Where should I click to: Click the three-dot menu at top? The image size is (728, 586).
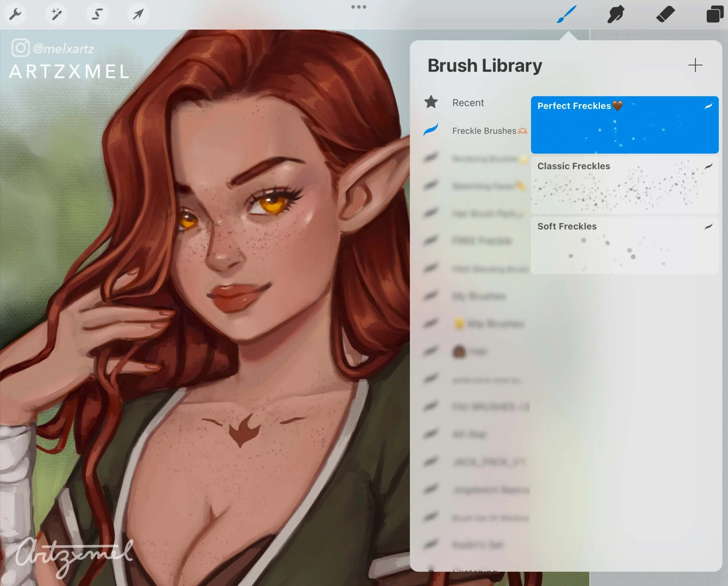coord(358,7)
